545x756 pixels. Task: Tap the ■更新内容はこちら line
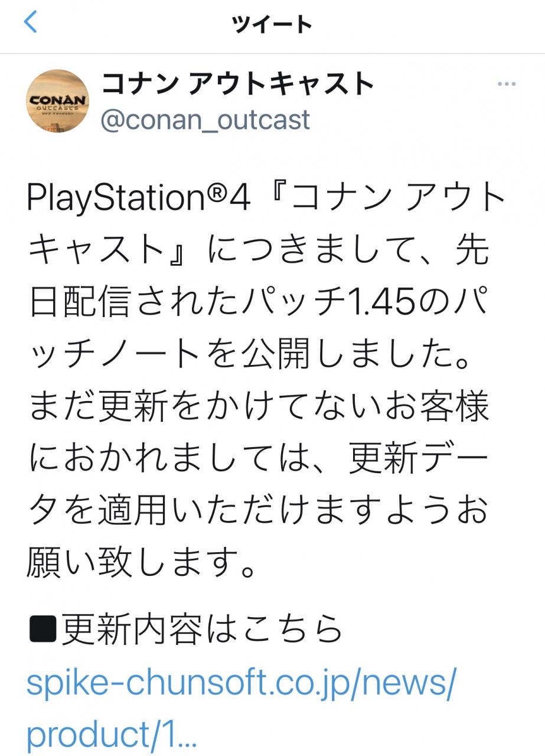[185, 630]
